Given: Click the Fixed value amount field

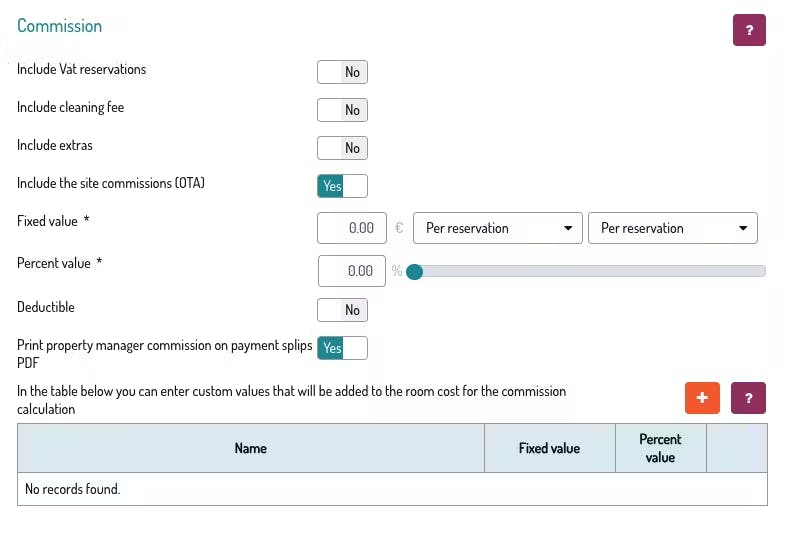Looking at the screenshot, I should [352, 228].
